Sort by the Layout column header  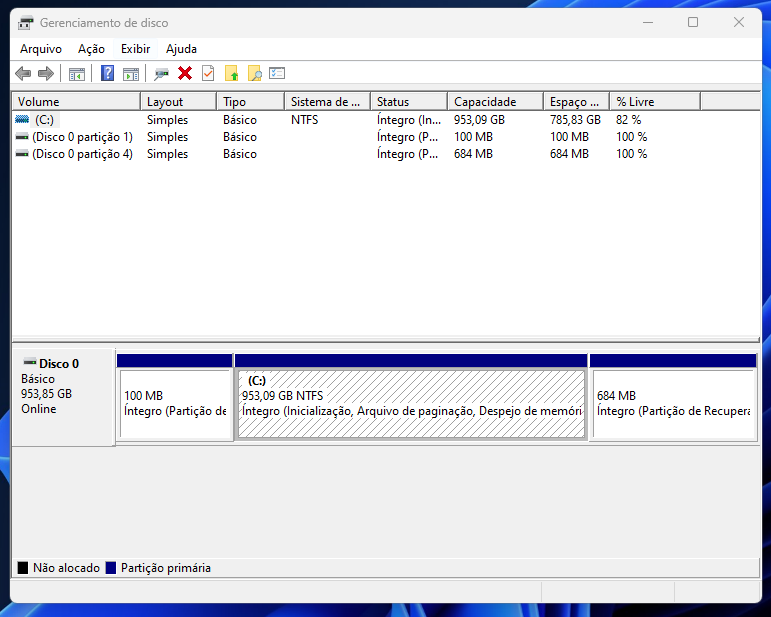[178, 102]
